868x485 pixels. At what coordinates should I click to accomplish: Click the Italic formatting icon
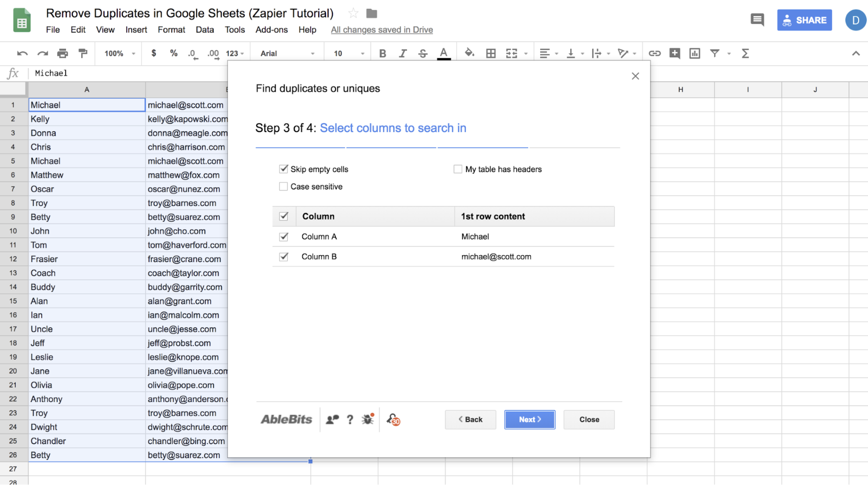402,53
